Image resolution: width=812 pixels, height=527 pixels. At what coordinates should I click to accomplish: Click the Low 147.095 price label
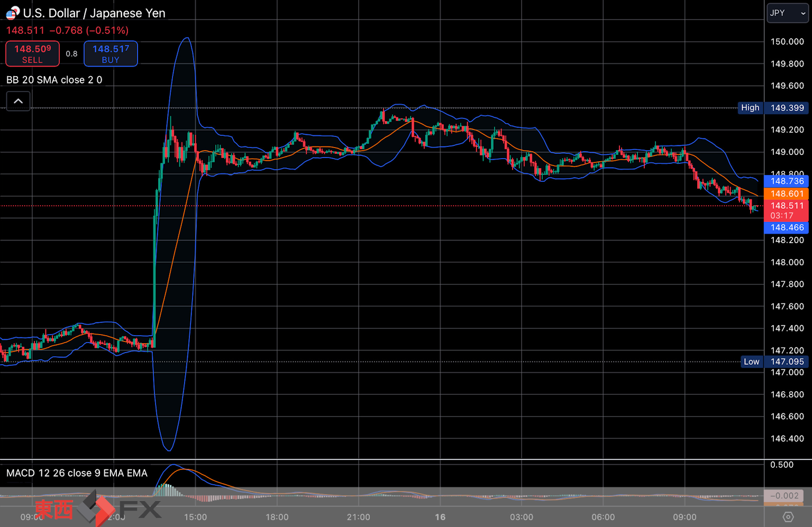coord(774,362)
